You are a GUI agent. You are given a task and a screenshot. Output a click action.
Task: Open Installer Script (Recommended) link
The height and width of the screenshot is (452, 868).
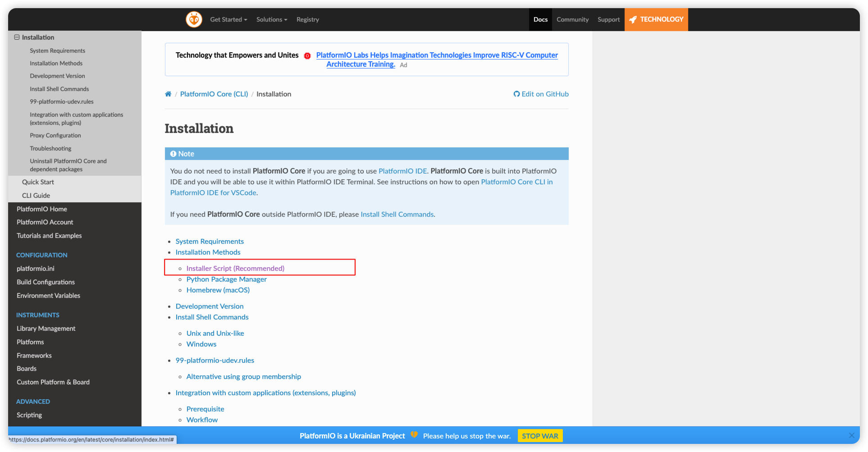coord(235,268)
